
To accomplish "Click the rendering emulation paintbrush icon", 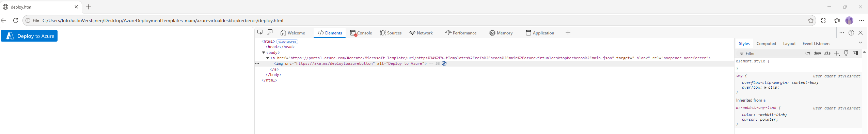I will click(x=846, y=53).
